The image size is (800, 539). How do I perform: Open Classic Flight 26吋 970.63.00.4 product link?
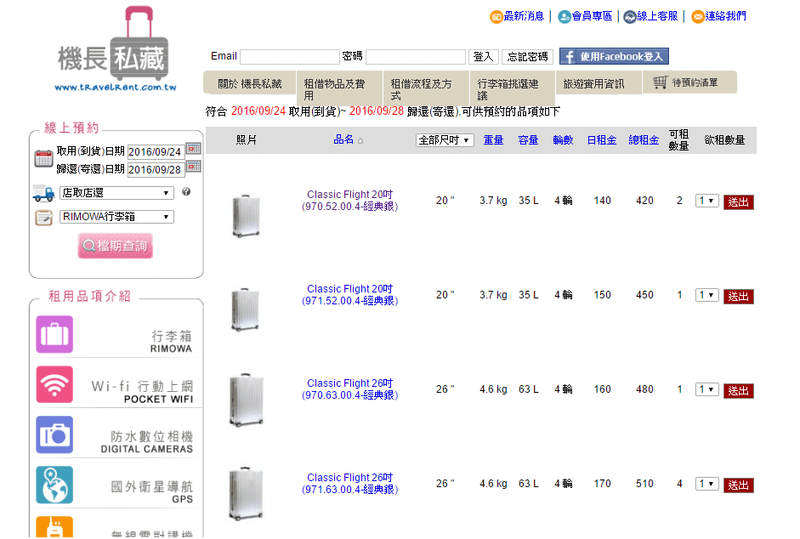click(349, 389)
